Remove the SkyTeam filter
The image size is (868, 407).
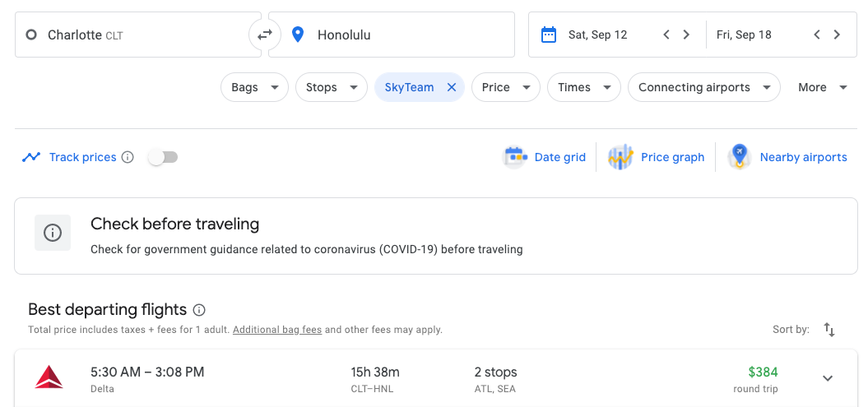451,87
